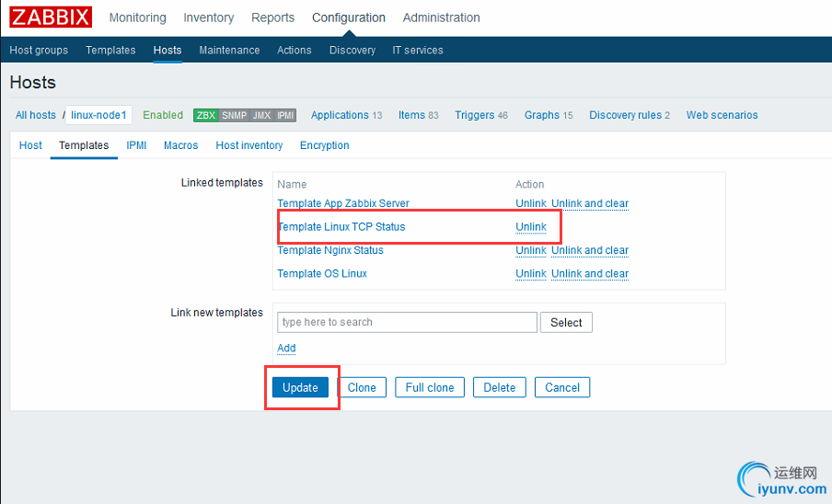
Task: Select Hosts in the submenu bar
Action: coord(168,50)
